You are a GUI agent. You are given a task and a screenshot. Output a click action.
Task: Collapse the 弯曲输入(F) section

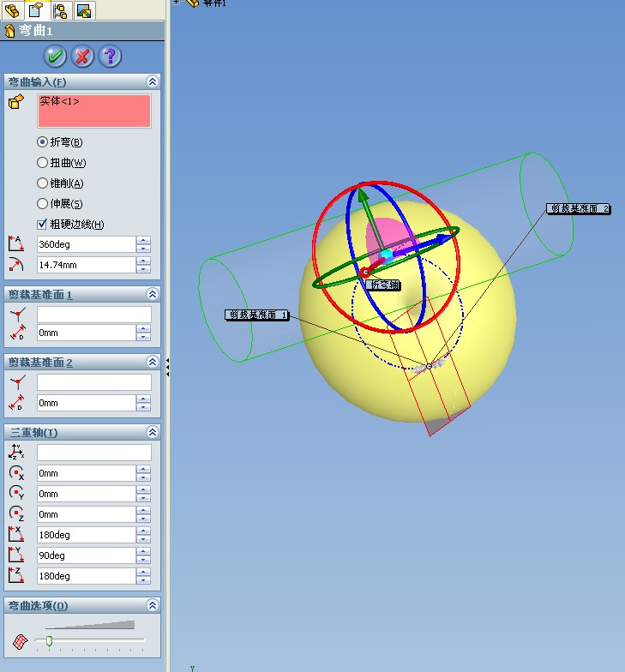(153, 81)
